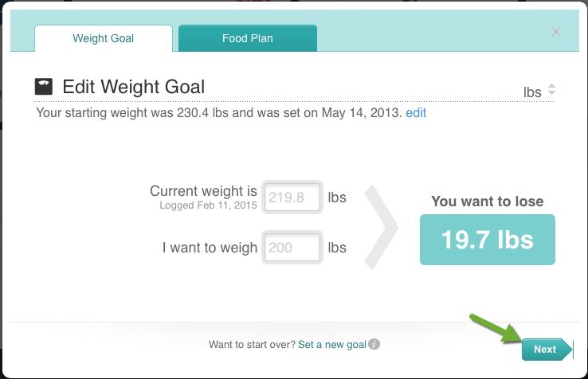Click the large gray chevron arrow graphic
Screen dimensions: 588x379
click(x=381, y=227)
